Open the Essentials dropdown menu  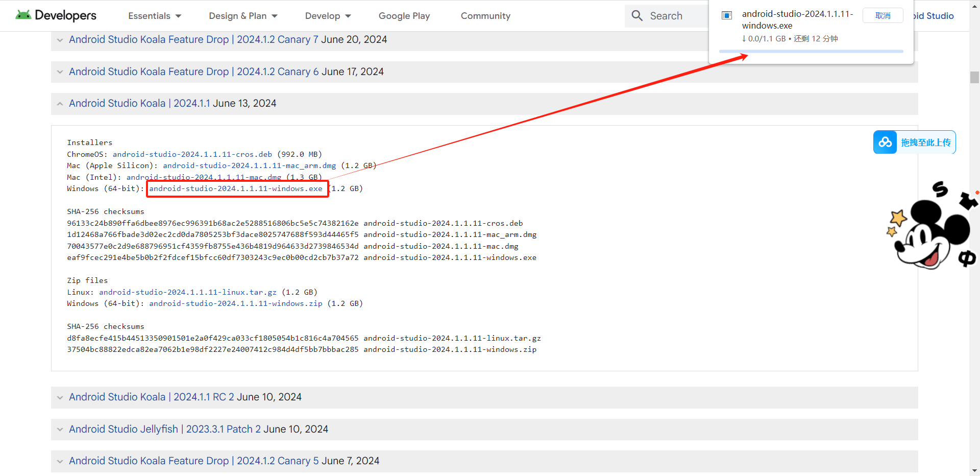tap(154, 16)
